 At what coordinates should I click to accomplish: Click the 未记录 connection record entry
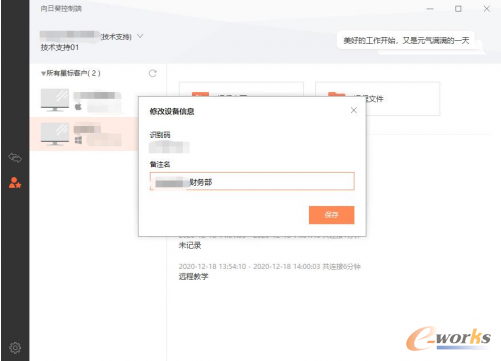190,246
